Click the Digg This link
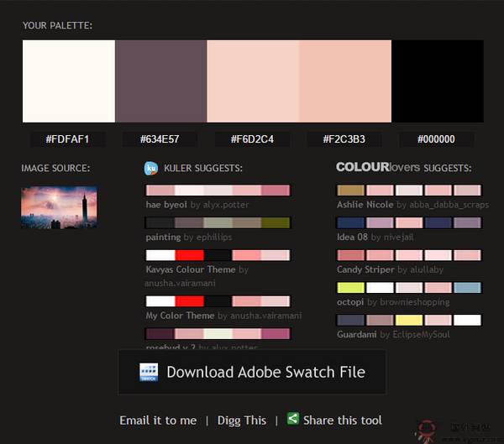The width and height of the screenshot is (504, 444). tap(241, 420)
